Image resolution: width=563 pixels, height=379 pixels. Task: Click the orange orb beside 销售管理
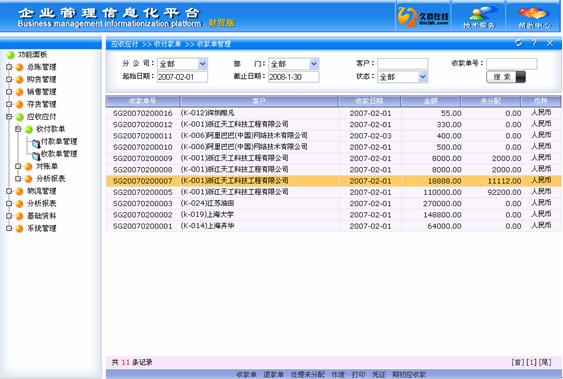(x=19, y=92)
